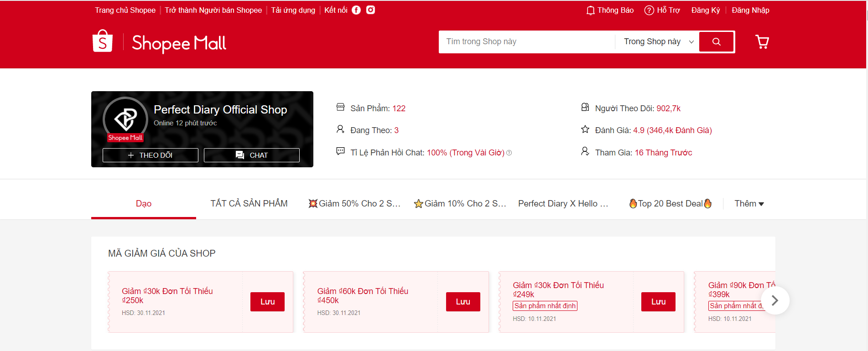Image resolution: width=868 pixels, height=351 pixels.
Task: Go to Trang chủ Shopee link
Action: click(125, 10)
